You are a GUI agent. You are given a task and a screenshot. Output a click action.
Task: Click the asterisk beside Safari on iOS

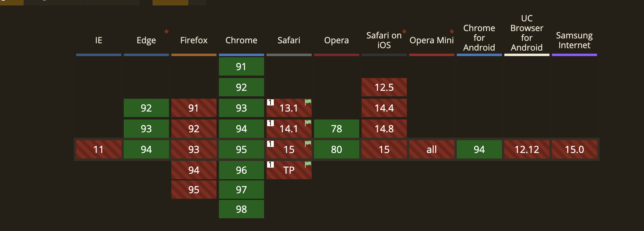404,32
